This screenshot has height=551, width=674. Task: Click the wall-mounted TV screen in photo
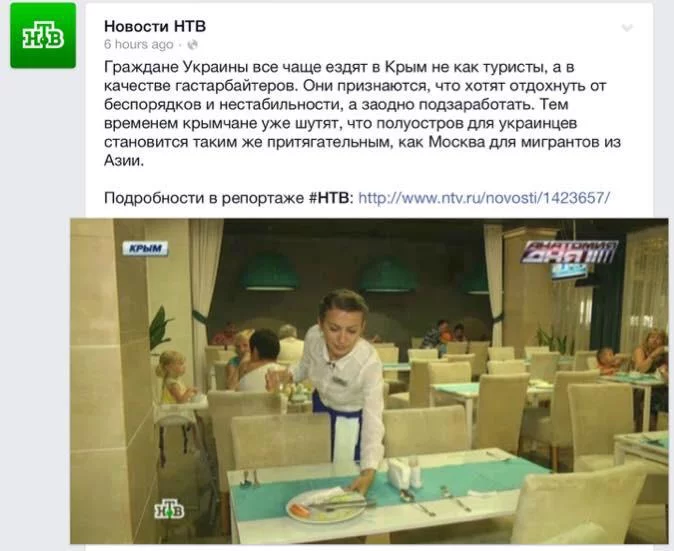click(x=569, y=271)
